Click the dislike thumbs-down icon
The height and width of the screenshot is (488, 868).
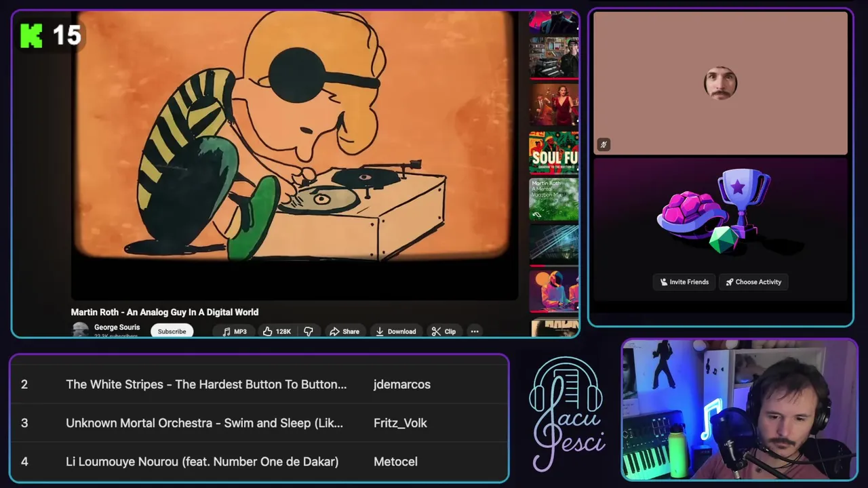309,331
